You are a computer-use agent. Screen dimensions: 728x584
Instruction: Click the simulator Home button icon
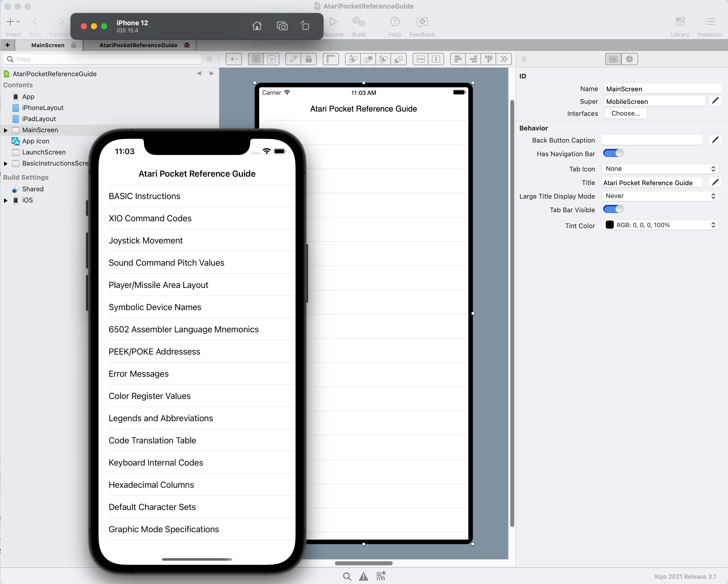(257, 26)
